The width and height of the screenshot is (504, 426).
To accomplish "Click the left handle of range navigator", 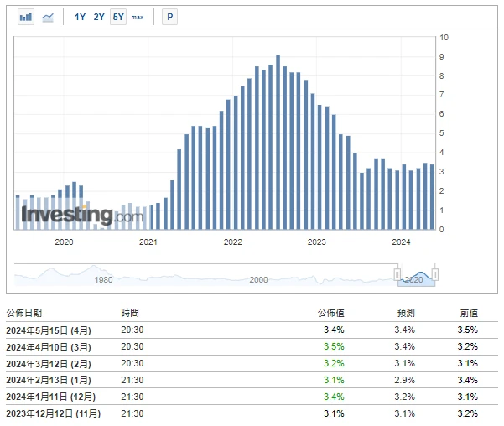I will pos(397,274).
